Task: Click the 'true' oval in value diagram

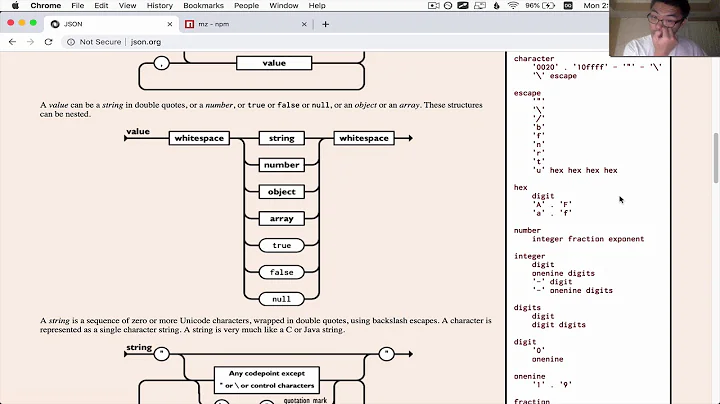Action: (281, 246)
